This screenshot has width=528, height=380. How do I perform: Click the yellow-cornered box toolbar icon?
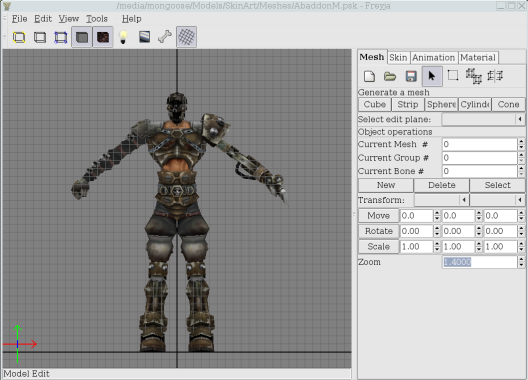(19, 37)
